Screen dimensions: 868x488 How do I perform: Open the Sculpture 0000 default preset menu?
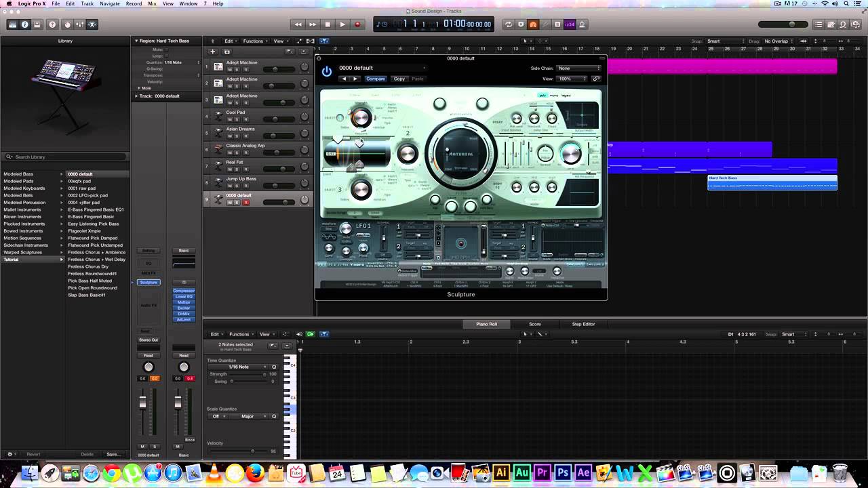point(382,68)
